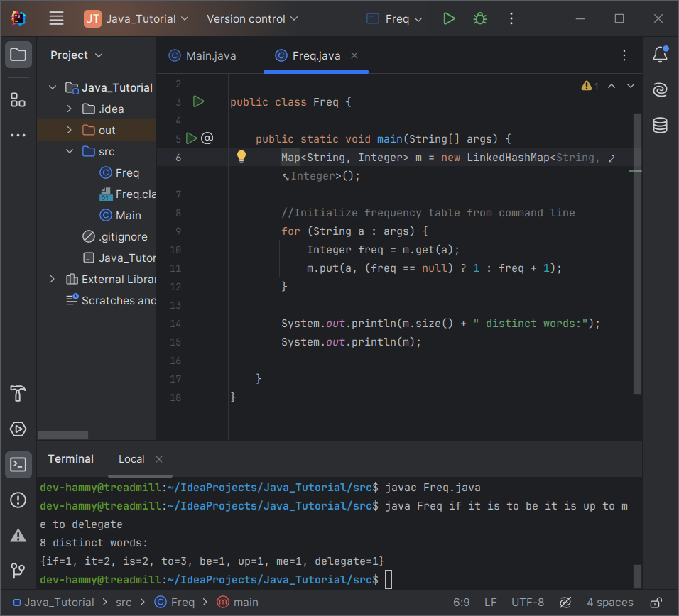
Task: Click the 4 spaces indent setting
Action: pos(609,603)
